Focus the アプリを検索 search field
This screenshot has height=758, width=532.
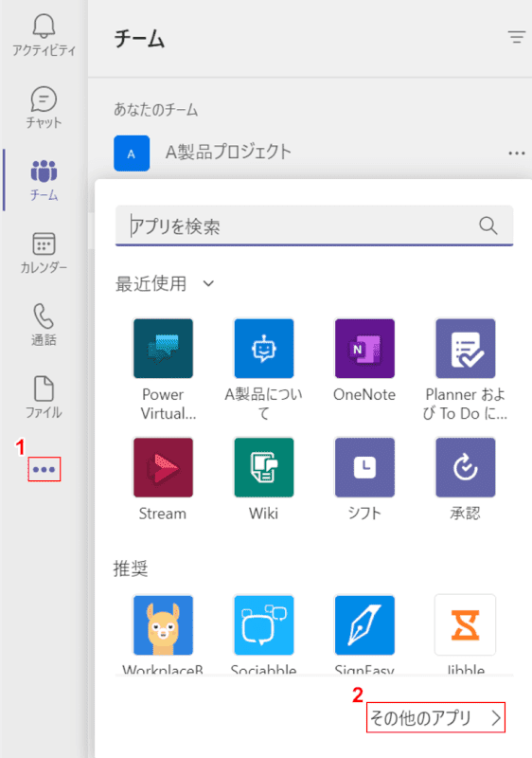[x=314, y=226]
